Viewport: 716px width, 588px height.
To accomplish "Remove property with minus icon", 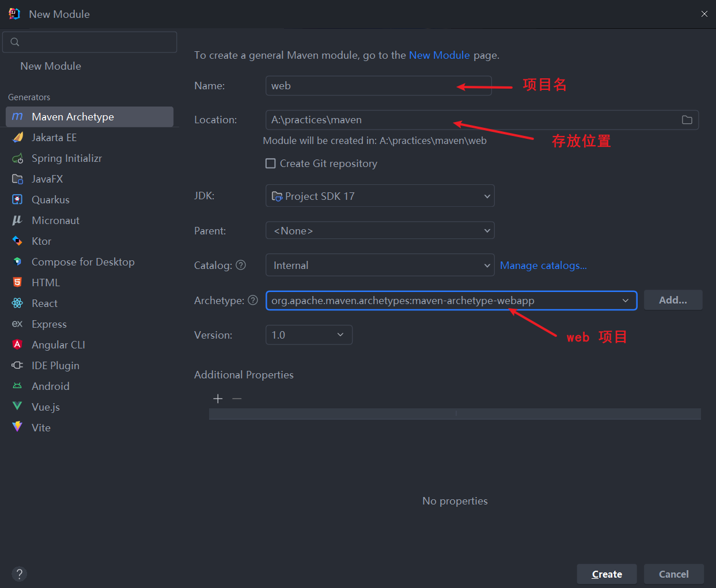I will click(237, 399).
